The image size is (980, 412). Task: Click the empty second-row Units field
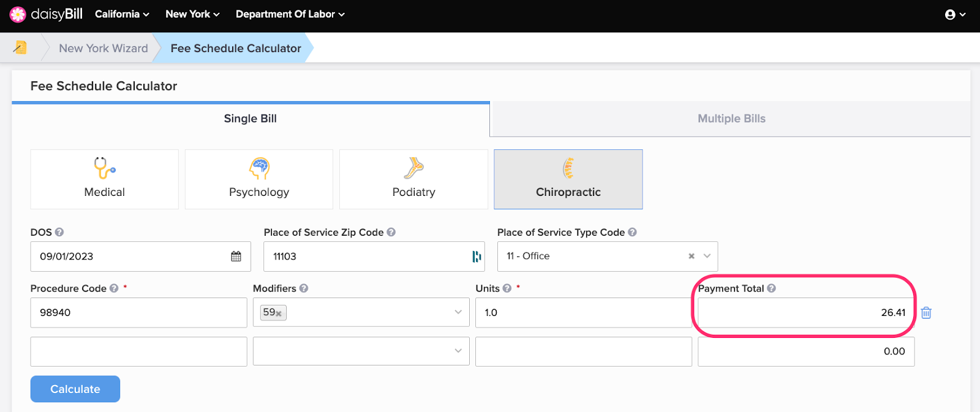584,351
